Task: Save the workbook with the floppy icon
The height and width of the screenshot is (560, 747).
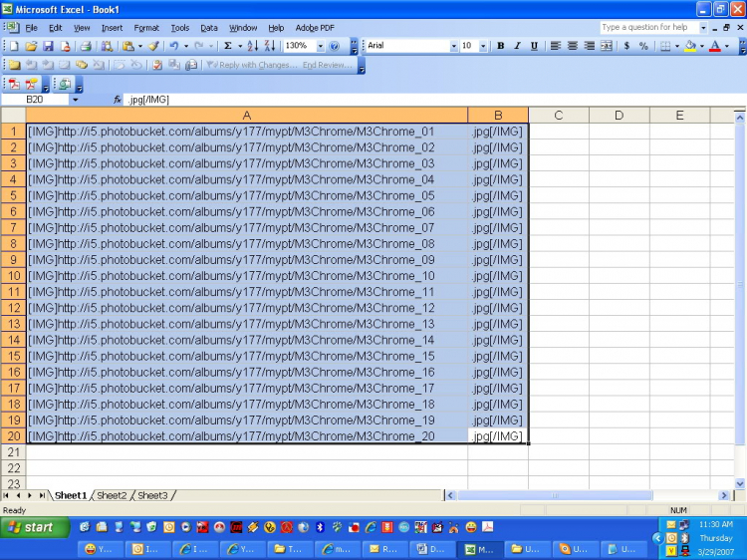Action: click(x=48, y=46)
